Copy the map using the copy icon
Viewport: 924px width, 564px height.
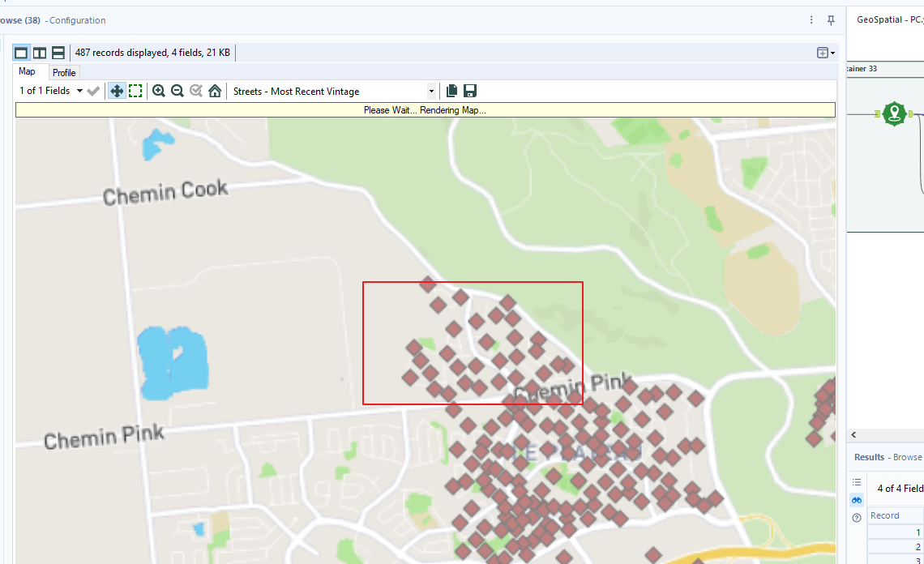click(x=451, y=91)
